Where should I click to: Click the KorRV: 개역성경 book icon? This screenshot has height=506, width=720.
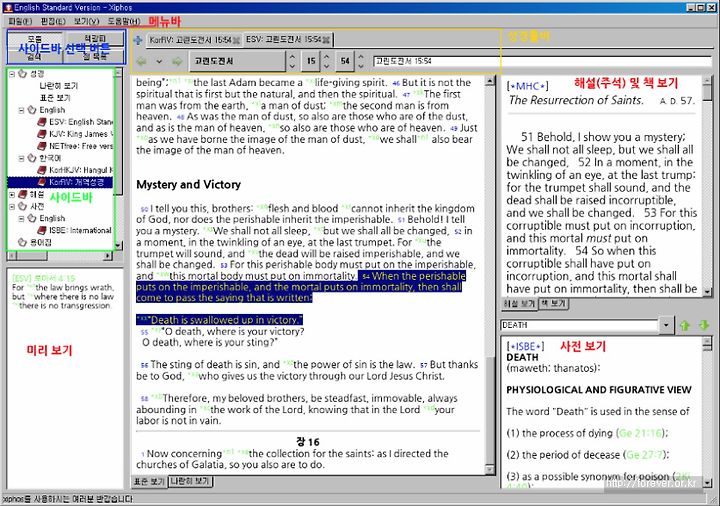click(x=42, y=182)
